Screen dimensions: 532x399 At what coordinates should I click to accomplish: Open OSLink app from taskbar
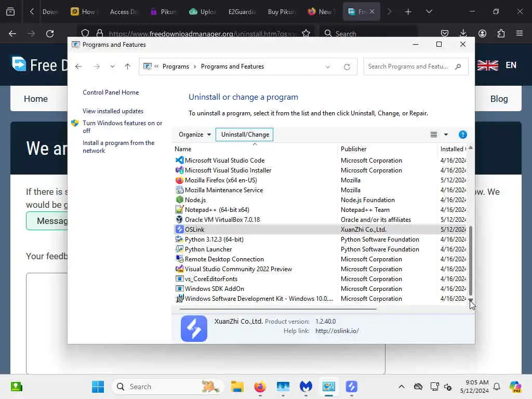coord(352,387)
